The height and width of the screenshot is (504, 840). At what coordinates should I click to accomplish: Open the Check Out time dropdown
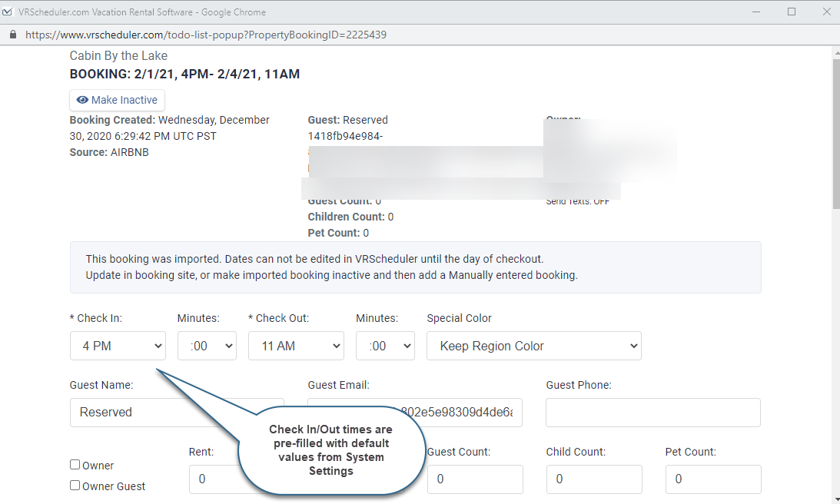point(296,346)
